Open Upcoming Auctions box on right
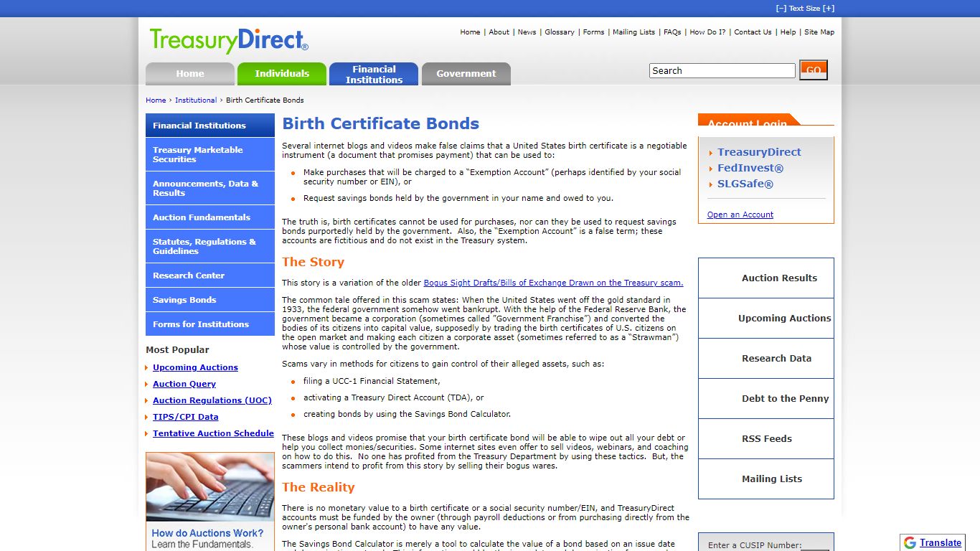The width and height of the screenshot is (980, 551). [766, 318]
